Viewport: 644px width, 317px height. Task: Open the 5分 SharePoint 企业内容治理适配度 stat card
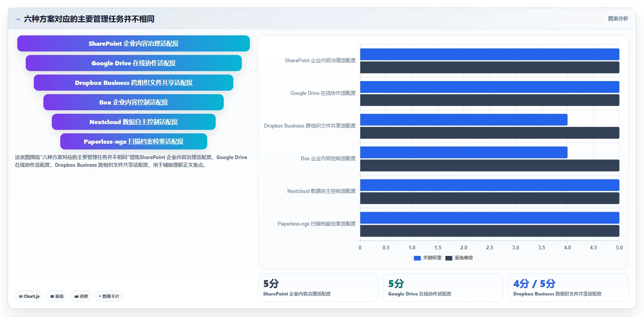(318, 287)
